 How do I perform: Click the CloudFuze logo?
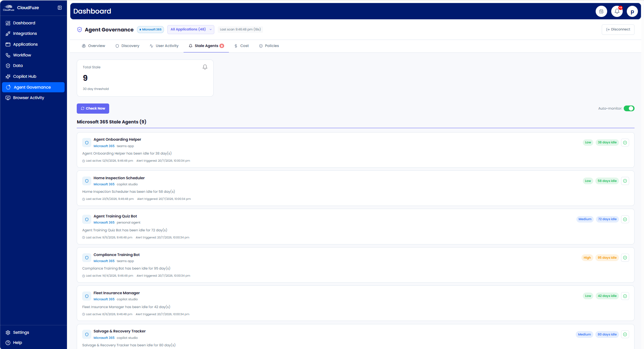point(9,7)
